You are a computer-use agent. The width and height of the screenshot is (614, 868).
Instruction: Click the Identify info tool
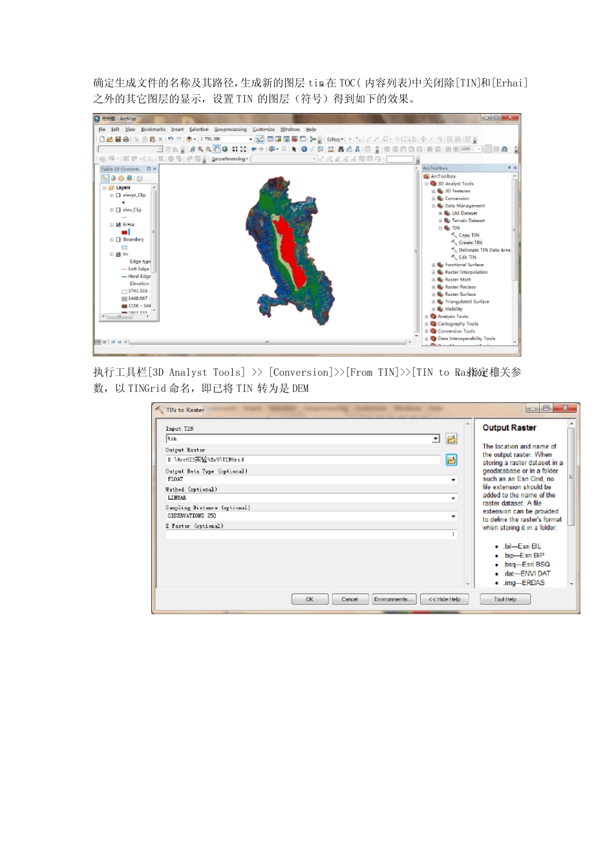coord(304,149)
